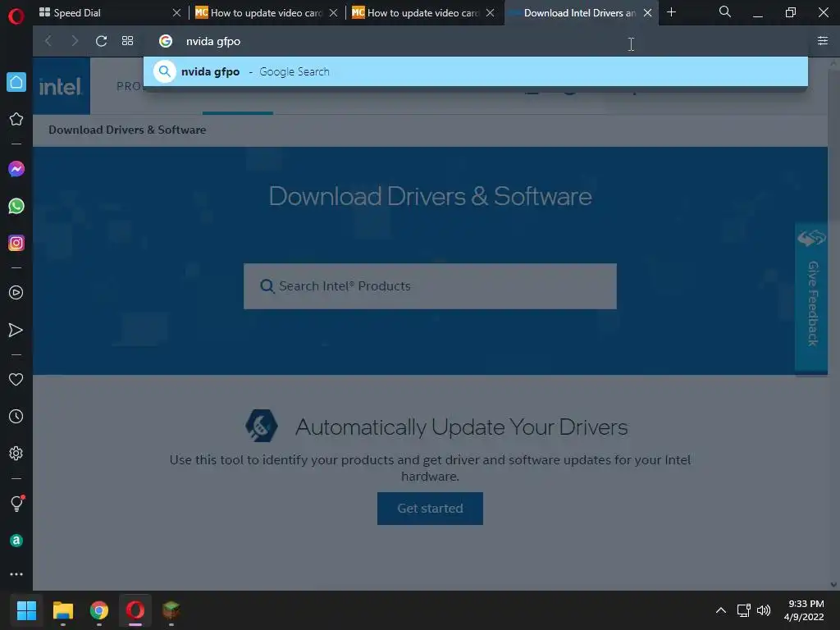
Task: Open Google Chrome from taskbar
Action: point(99,610)
